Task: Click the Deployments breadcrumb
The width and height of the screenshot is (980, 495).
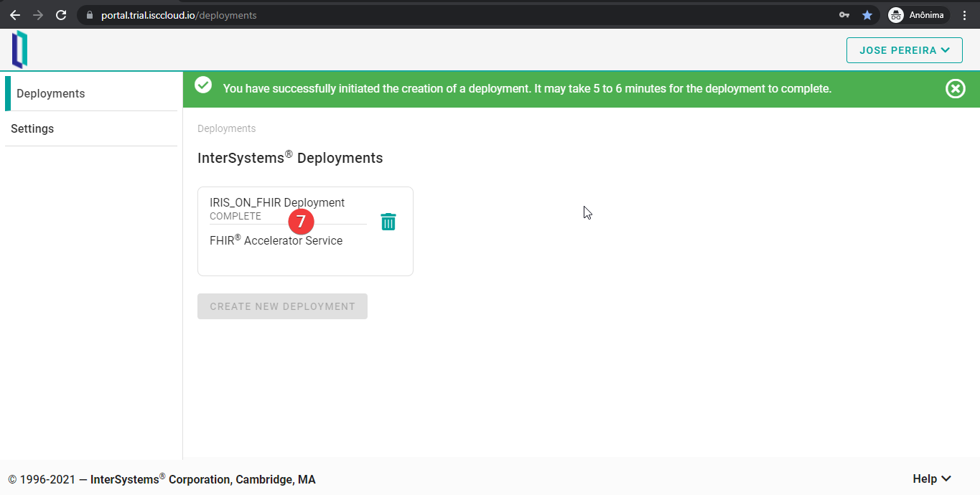Action: 227,128
